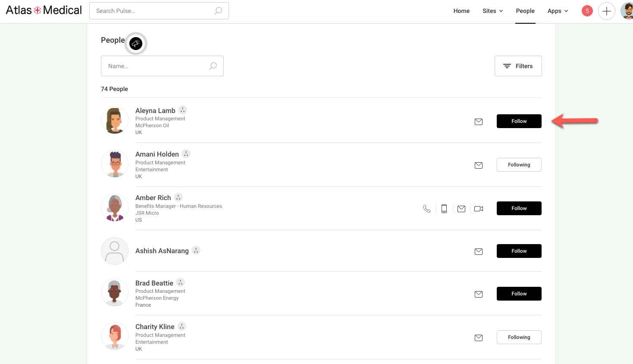The width and height of the screenshot is (633, 364).
Task: Click Amber Rich's mobile phone icon
Action: click(x=444, y=209)
